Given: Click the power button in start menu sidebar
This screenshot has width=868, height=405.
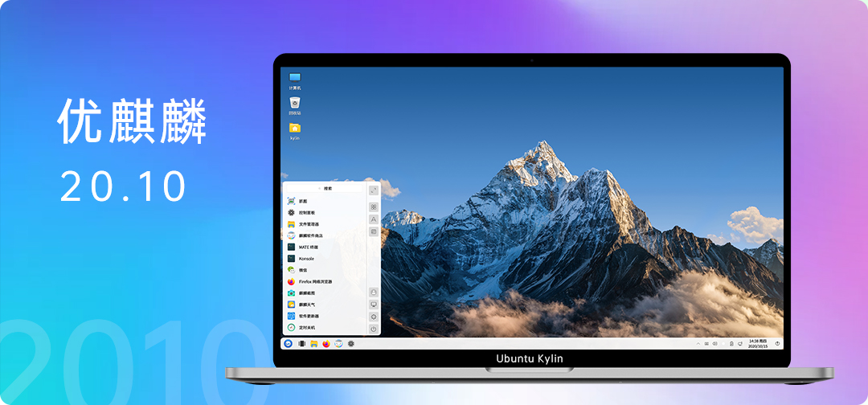Looking at the screenshot, I should [374, 329].
